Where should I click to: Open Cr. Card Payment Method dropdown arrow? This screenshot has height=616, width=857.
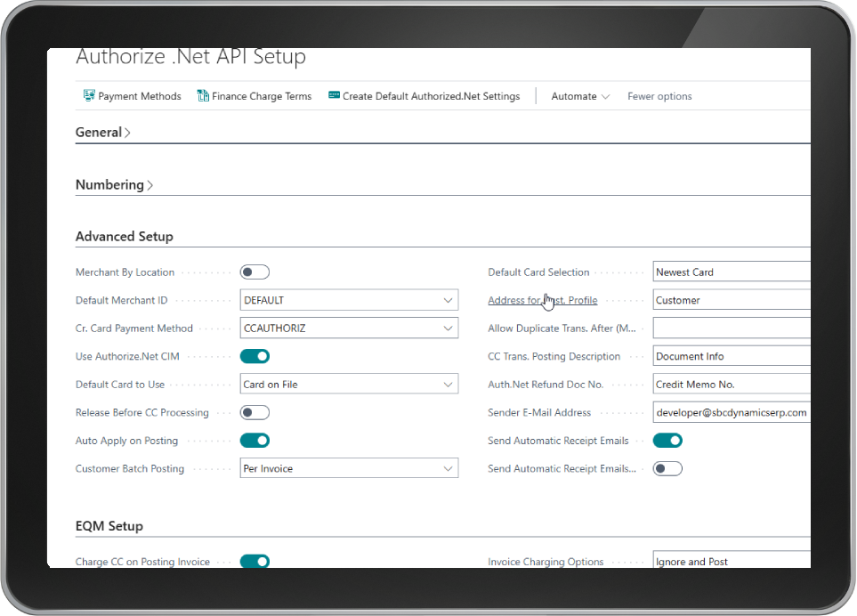pos(449,328)
